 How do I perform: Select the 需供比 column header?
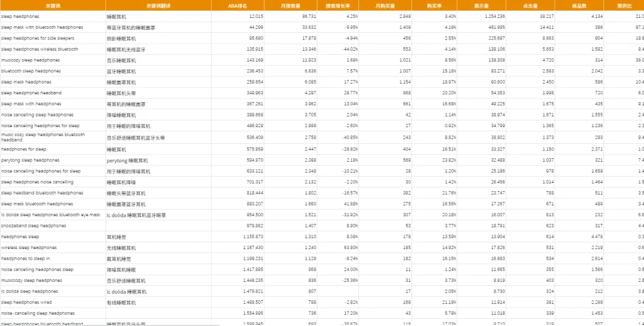(624, 5)
